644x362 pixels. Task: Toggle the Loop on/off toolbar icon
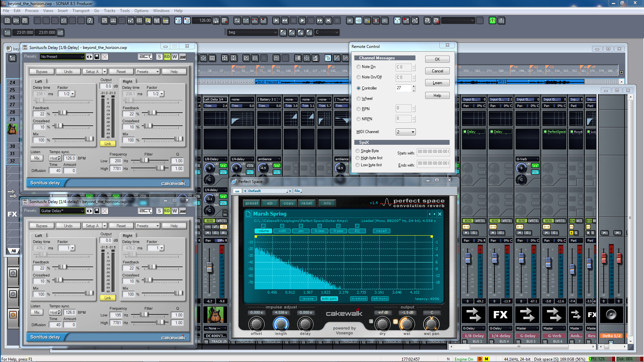(237, 20)
